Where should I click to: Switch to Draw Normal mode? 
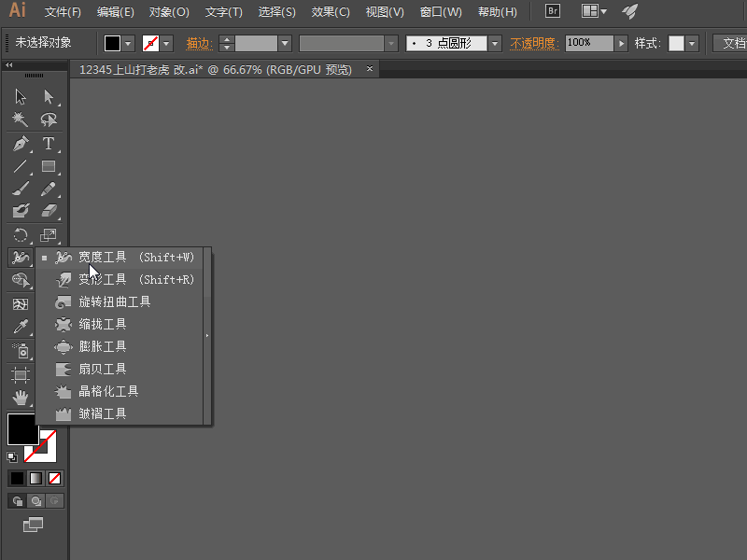[x=16, y=501]
